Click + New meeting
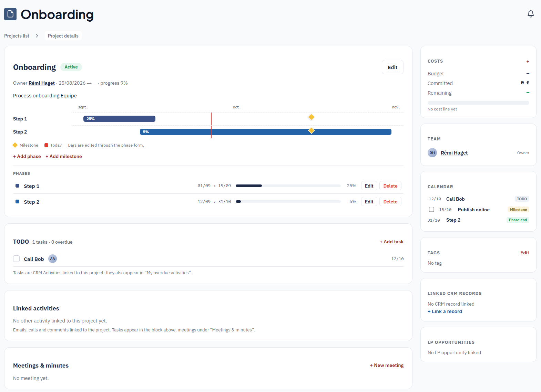The width and height of the screenshot is (541, 392). tap(387, 365)
